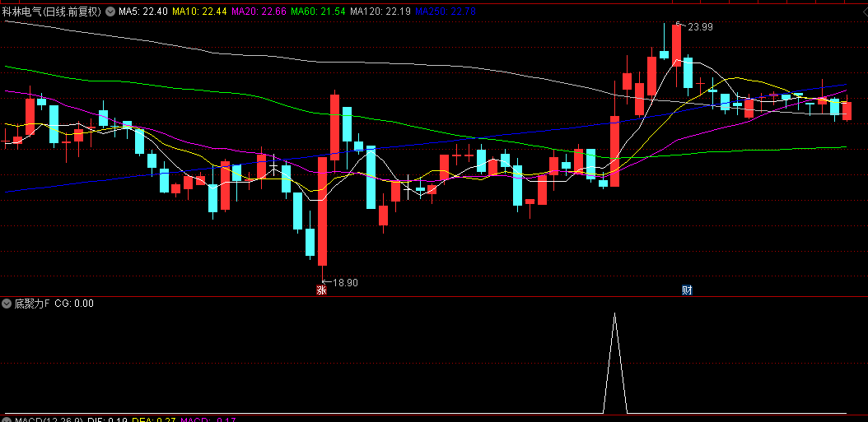868x422 pixels.
Task: Select the MA5: 22.40 label
Action: click(143, 11)
